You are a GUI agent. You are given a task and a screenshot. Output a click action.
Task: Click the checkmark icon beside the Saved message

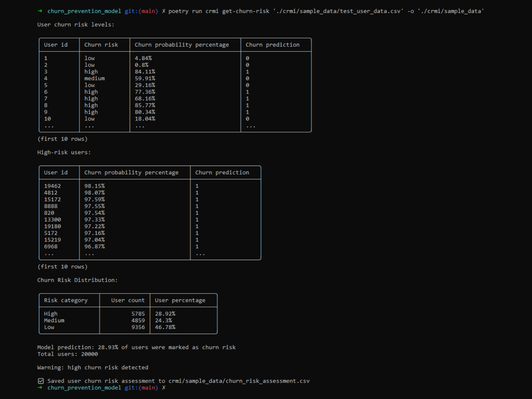pyautogui.click(x=41, y=381)
